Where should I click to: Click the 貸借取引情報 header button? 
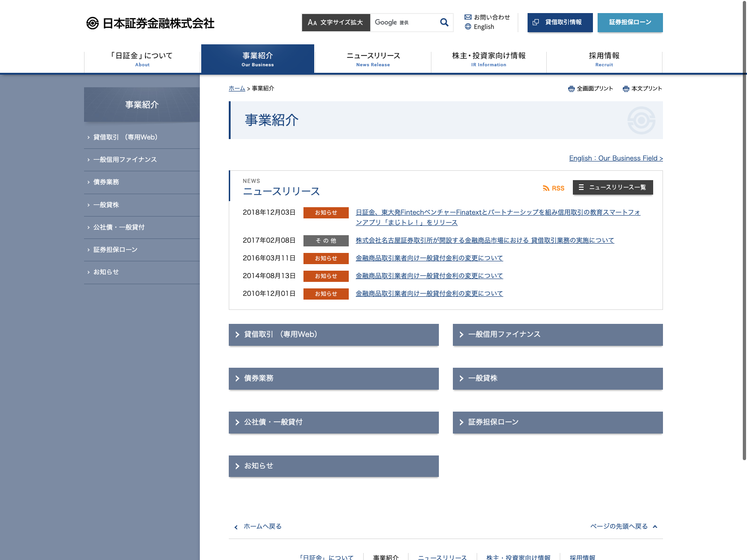560,22
